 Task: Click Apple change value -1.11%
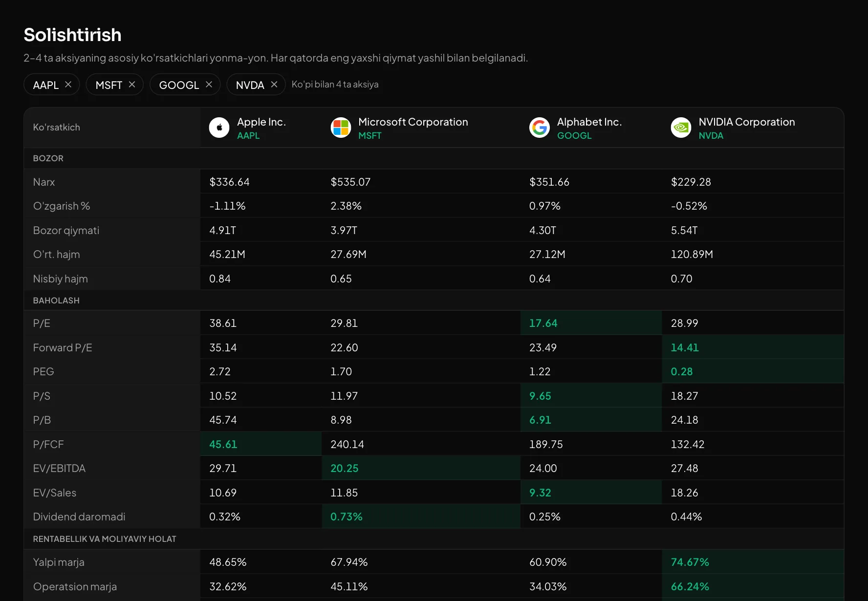pos(227,206)
